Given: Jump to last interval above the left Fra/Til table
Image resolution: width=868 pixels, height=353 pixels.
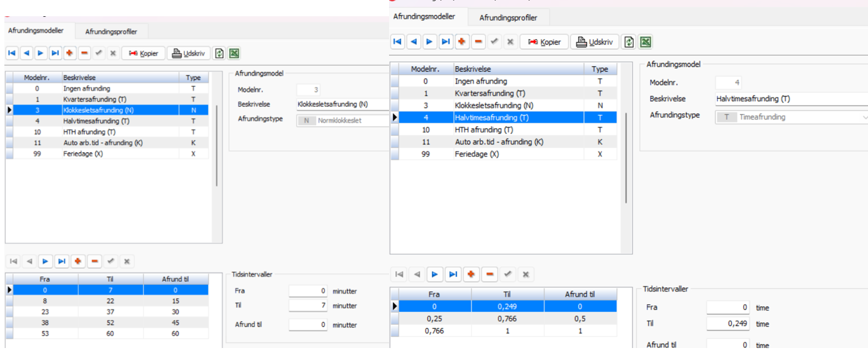Looking at the screenshot, I should (62, 261).
